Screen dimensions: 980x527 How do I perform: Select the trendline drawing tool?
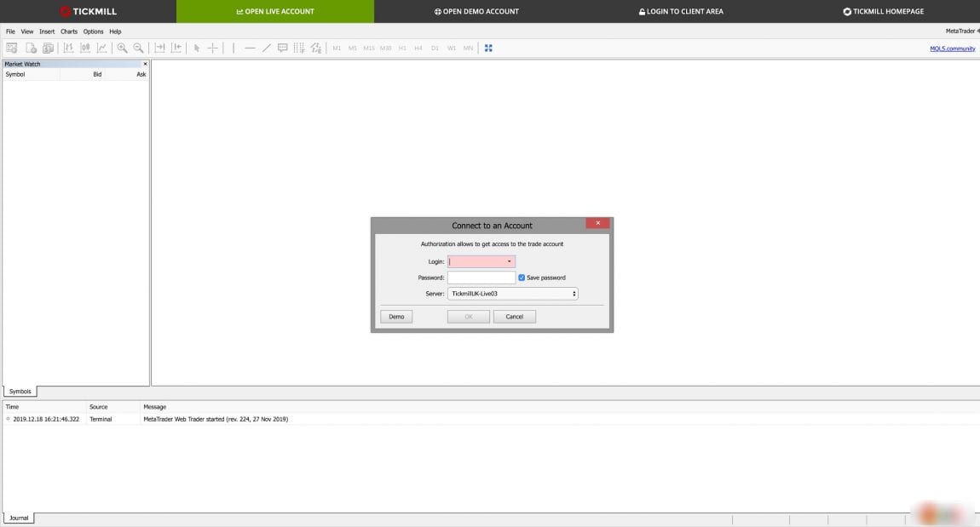pyautogui.click(x=266, y=49)
